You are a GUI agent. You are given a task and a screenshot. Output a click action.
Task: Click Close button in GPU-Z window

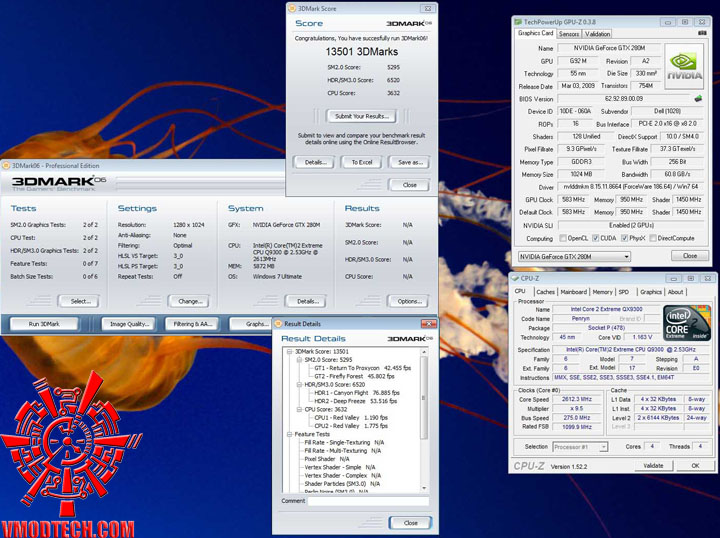pos(690,256)
